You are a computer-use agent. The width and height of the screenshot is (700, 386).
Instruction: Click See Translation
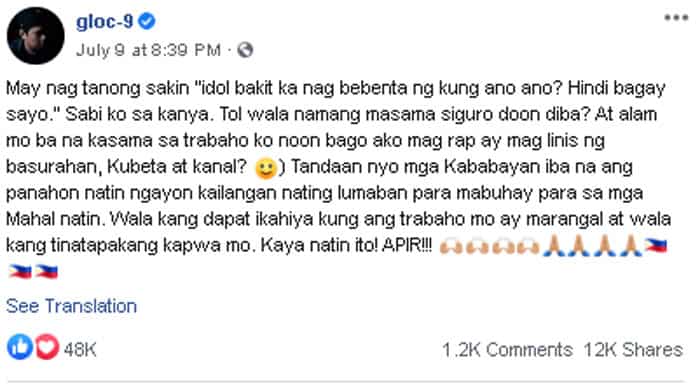pos(71,306)
